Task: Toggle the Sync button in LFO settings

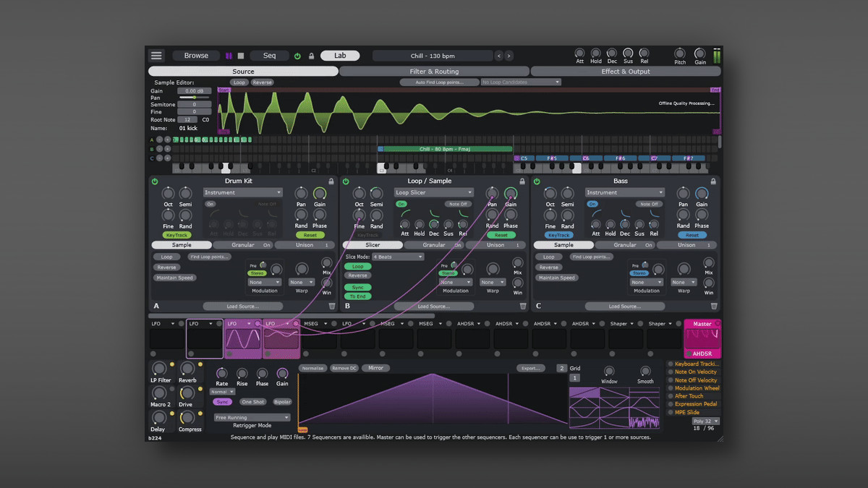Action: (x=222, y=402)
